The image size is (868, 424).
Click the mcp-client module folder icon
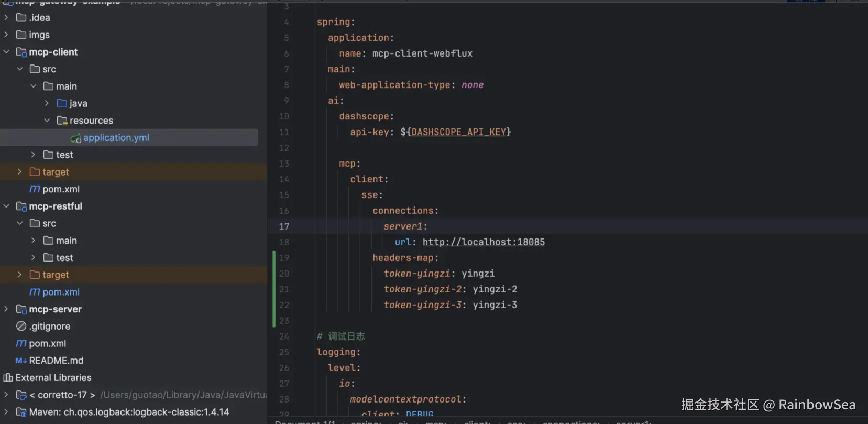21,52
